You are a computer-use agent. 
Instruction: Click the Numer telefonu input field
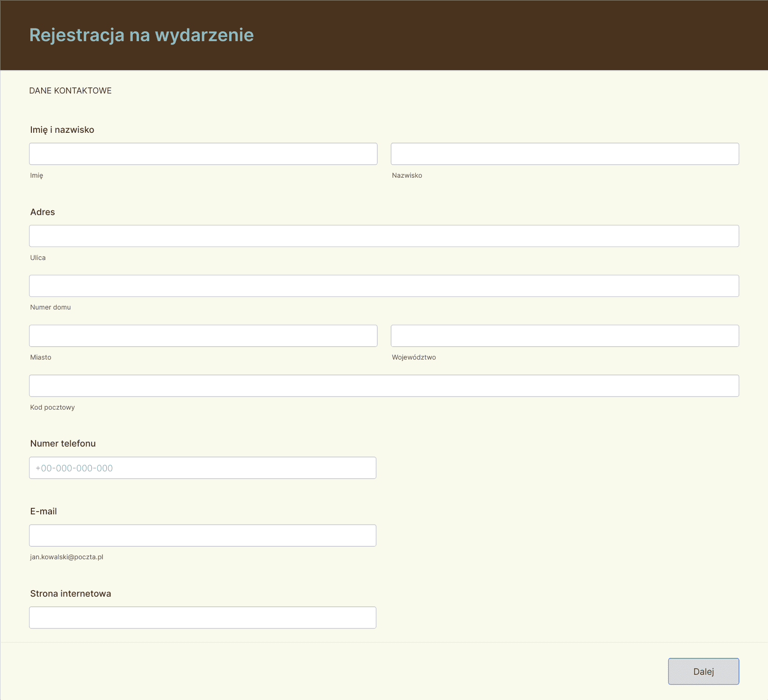tap(203, 468)
